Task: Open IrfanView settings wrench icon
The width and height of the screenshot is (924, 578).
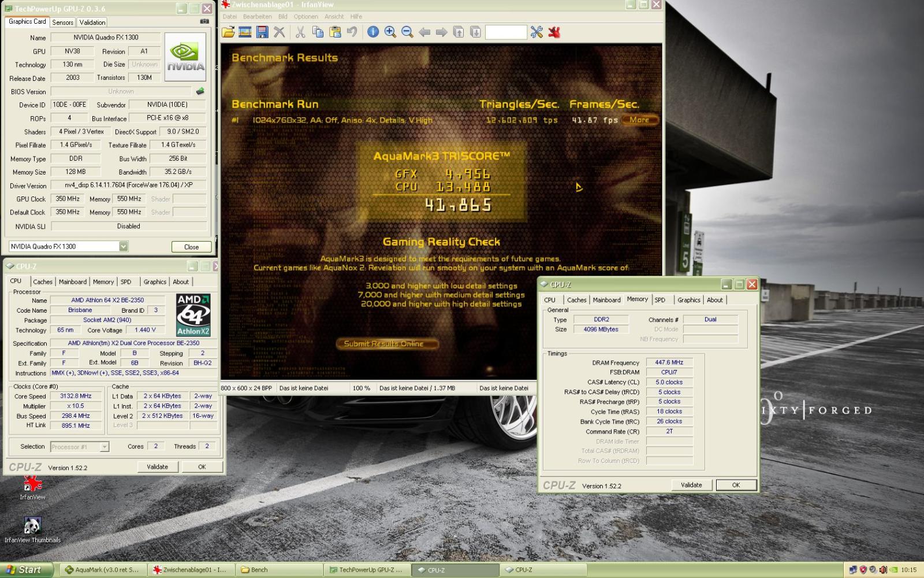Action: click(537, 32)
